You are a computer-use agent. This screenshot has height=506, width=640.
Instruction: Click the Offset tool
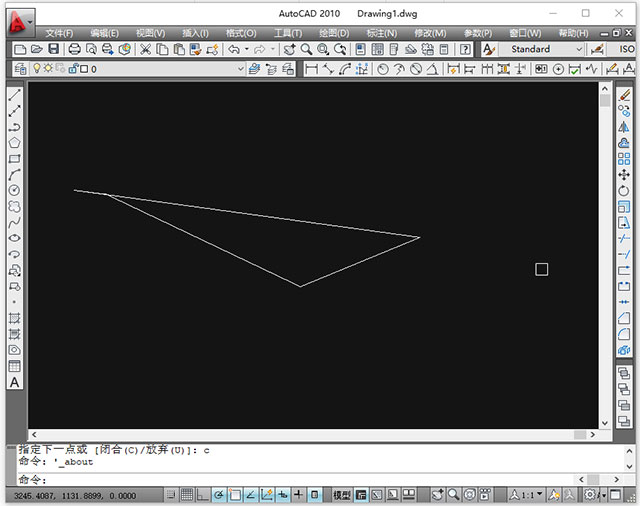click(x=624, y=143)
